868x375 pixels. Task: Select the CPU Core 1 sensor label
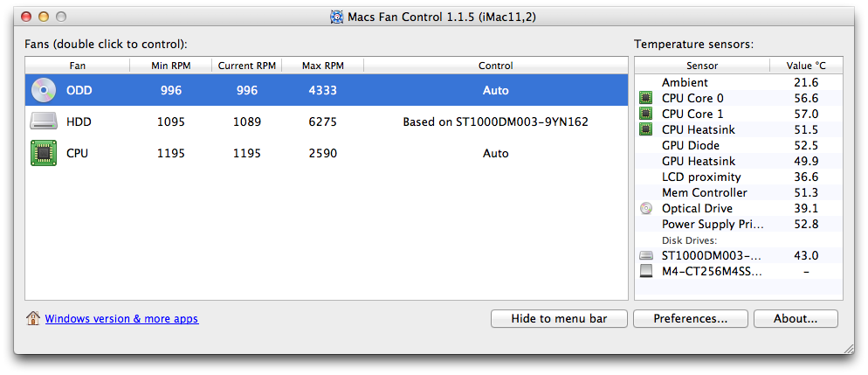(692, 115)
